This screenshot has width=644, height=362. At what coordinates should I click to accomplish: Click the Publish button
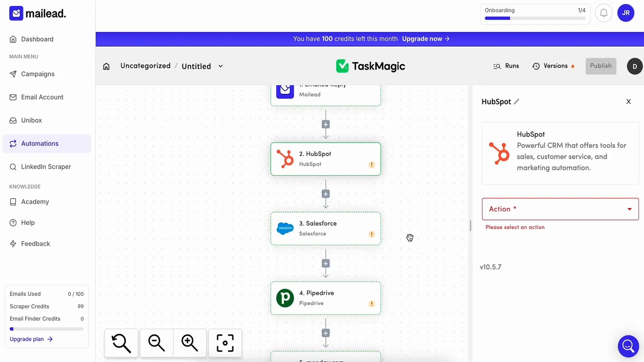[601, 66]
